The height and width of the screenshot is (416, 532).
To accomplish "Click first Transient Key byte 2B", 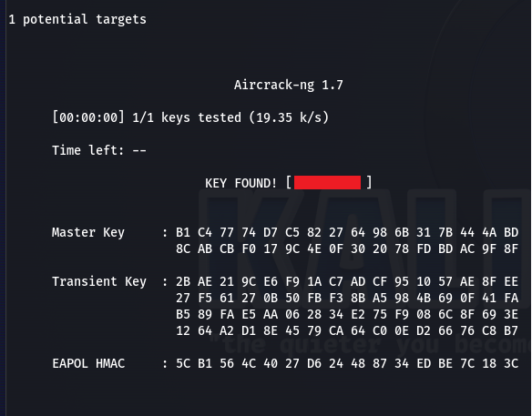I will [183, 282].
